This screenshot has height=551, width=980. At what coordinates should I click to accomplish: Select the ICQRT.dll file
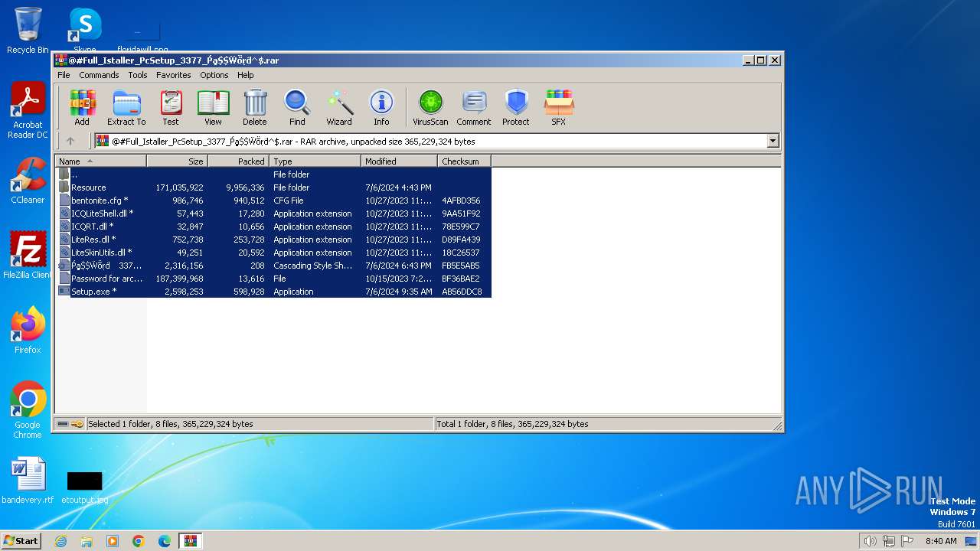click(x=274, y=227)
